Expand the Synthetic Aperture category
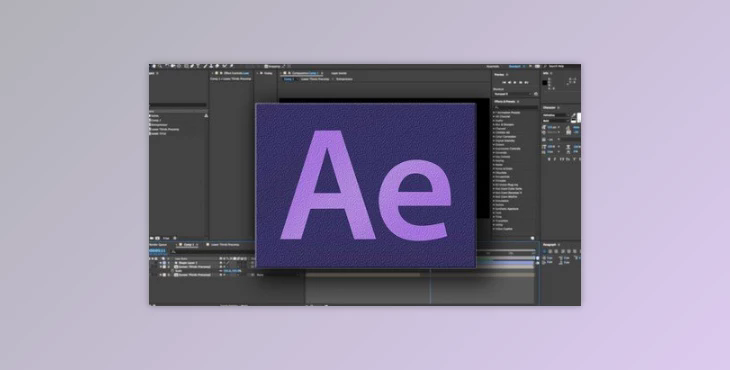The height and width of the screenshot is (370, 730). pyautogui.click(x=494, y=209)
